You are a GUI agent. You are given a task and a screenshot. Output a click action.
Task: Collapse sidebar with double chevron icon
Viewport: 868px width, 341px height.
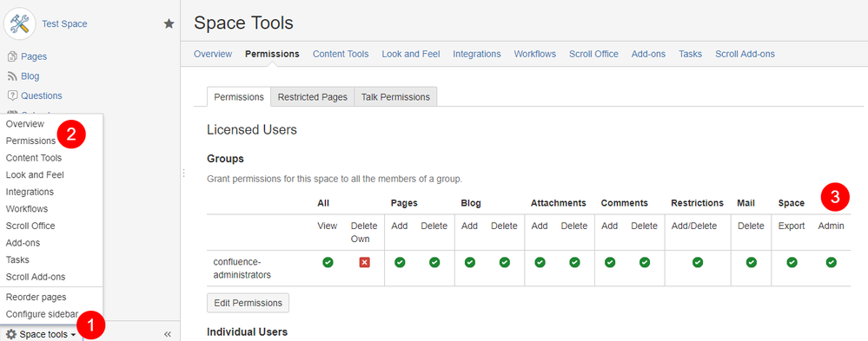(x=168, y=334)
